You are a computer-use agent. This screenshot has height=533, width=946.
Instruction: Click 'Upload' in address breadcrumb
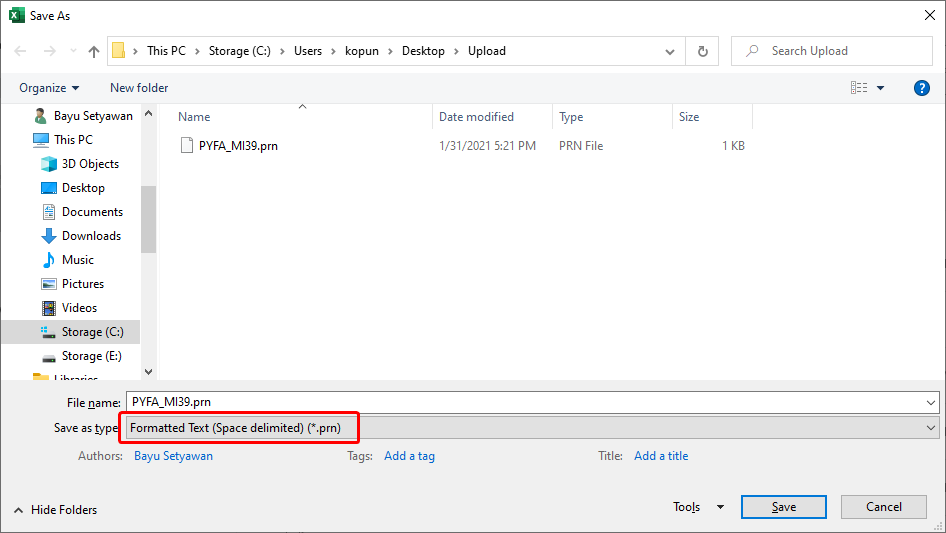pyautogui.click(x=487, y=51)
